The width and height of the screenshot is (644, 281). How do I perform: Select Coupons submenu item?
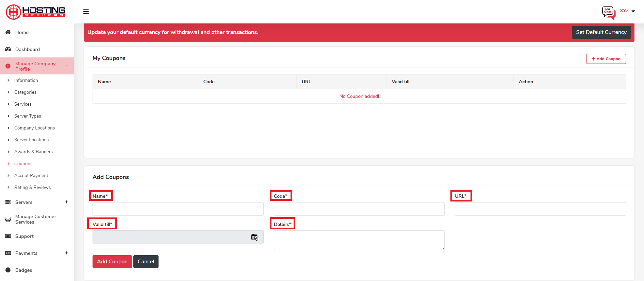(23, 163)
